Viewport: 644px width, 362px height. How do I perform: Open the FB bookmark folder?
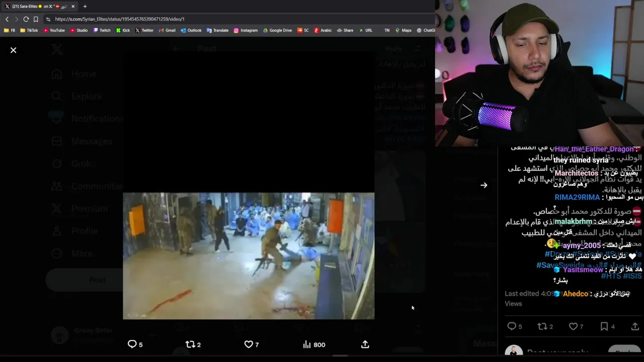pyautogui.click(x=10, y=30)
